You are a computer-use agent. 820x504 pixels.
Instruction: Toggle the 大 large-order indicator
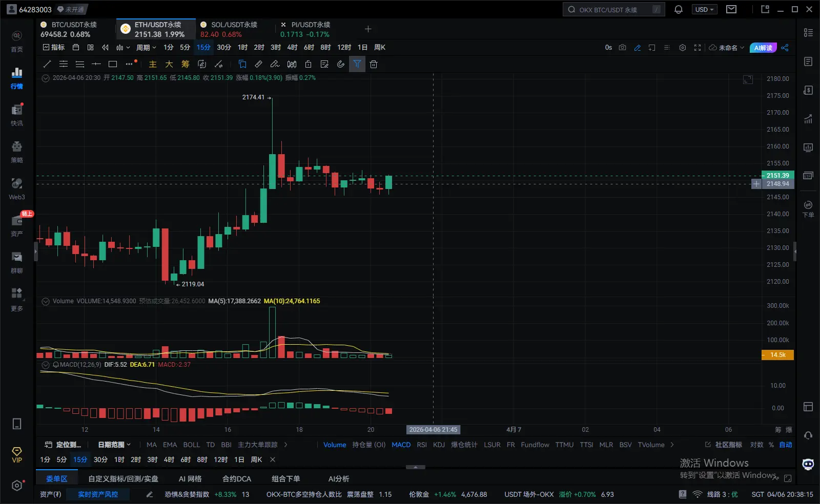point(169,64)
